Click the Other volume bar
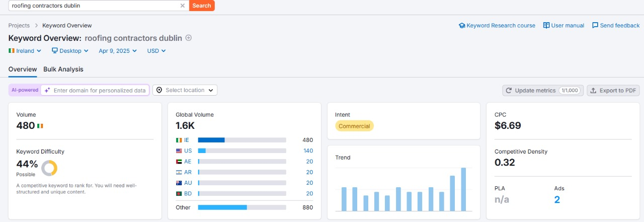The image size is (644, 222). click(242, 207)
